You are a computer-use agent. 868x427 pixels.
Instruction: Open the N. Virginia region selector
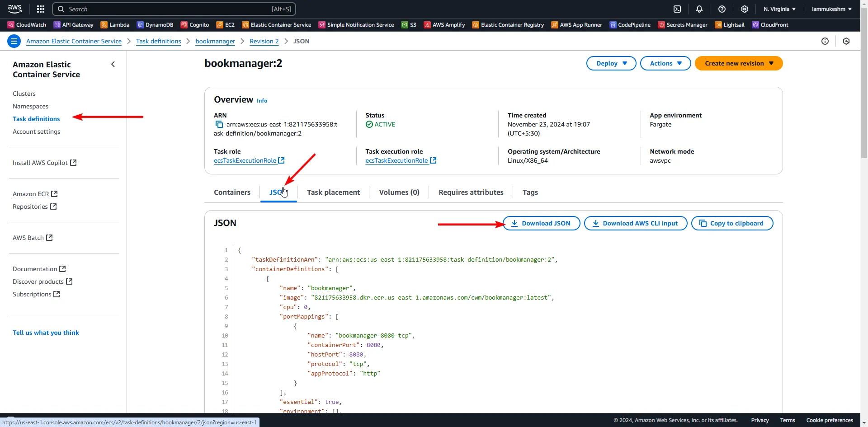779,9
